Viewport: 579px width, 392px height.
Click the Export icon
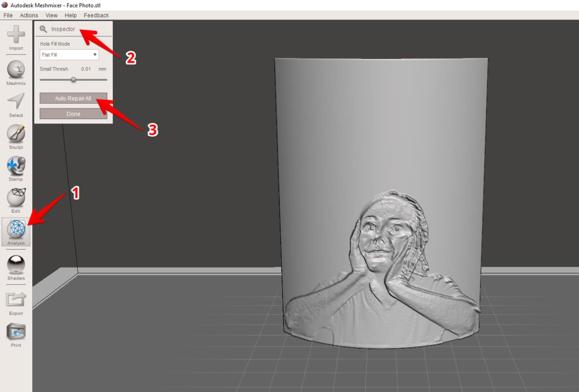coord(16,302)
